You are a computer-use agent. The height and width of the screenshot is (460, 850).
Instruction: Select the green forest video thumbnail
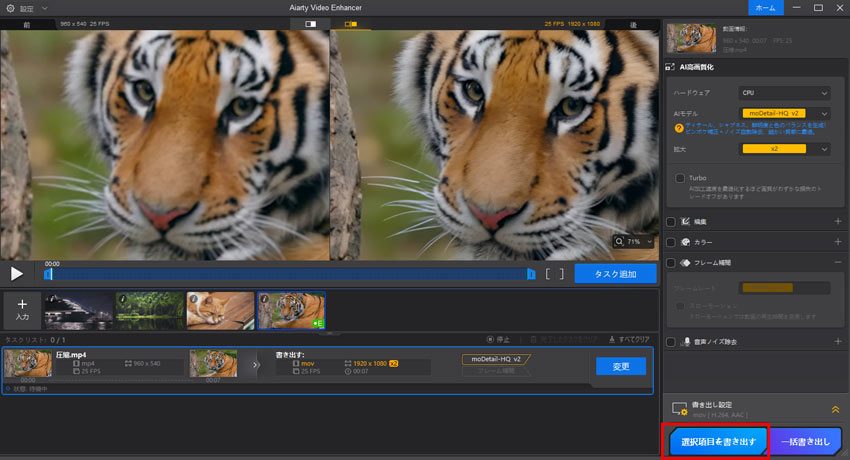pyautogui.click(x=150, y=310)
